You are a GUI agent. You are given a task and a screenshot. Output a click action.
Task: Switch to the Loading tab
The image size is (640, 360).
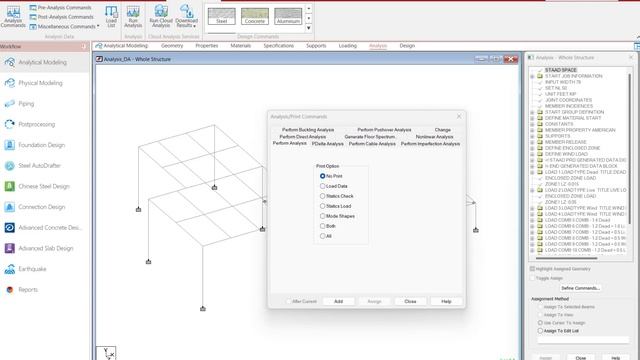(348, 46)
